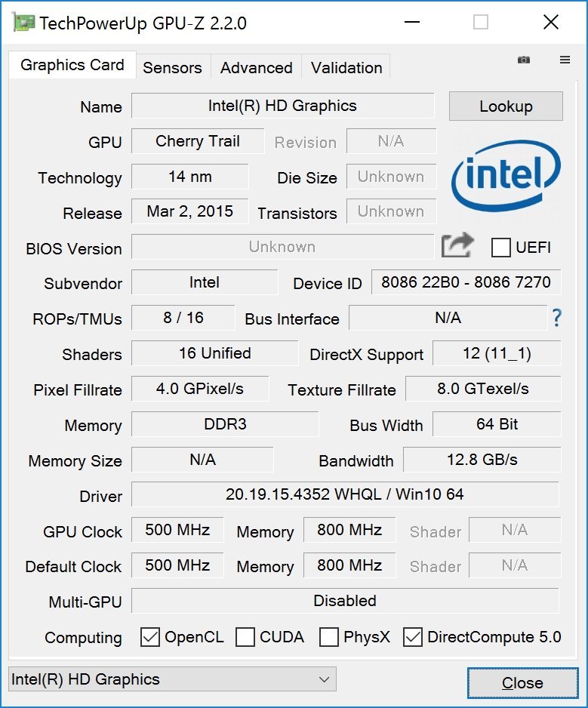Switch to the Sensors tab
Screen dimensions: 588x708
click(172, 67)
